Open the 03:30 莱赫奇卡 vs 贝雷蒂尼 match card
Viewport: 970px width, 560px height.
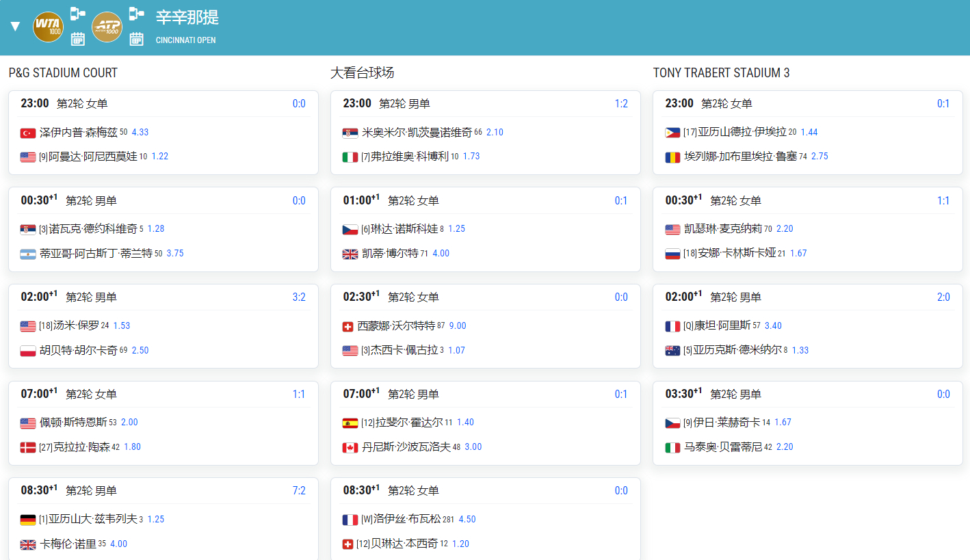coord(808,423)
